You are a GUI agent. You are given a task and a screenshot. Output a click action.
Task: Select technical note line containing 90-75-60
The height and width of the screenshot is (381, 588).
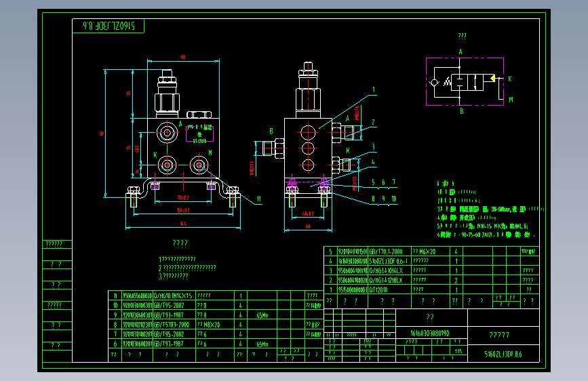(486, 235)
